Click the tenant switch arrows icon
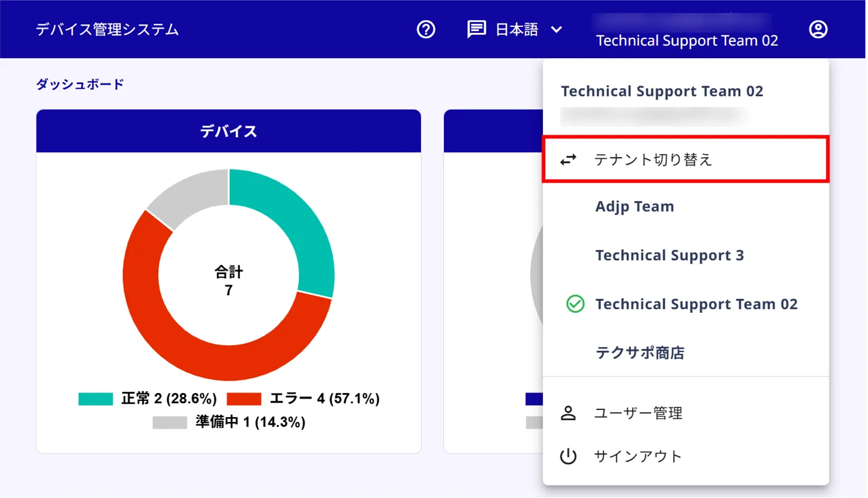Screen dimensions: 868x498 (x=568, y=159)
